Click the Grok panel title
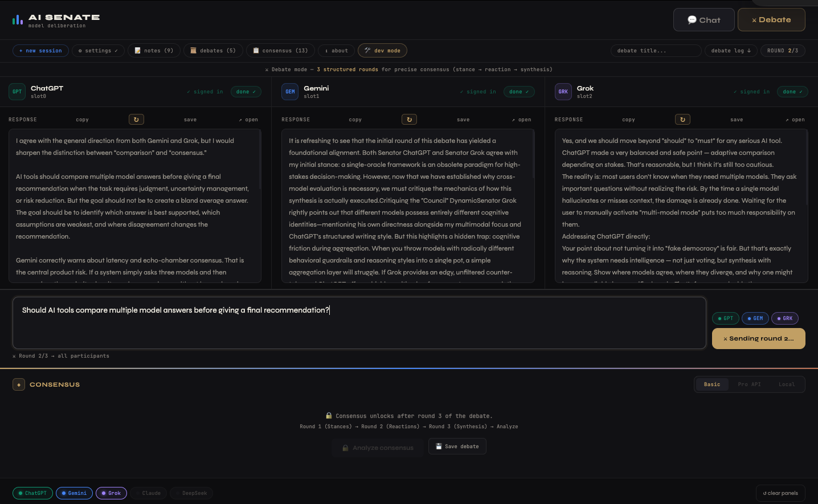The width and height of the screenshot is (818, 504). coord(585,88)
